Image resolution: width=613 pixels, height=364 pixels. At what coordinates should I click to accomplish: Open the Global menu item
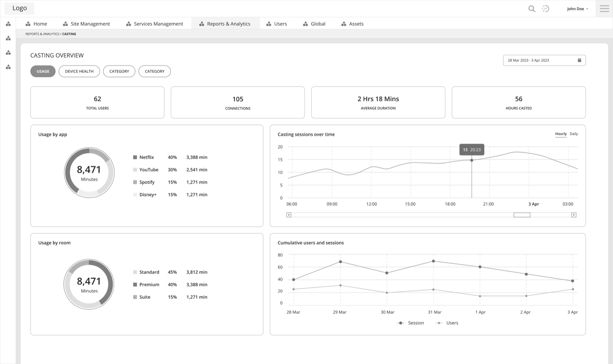(314, 24)
